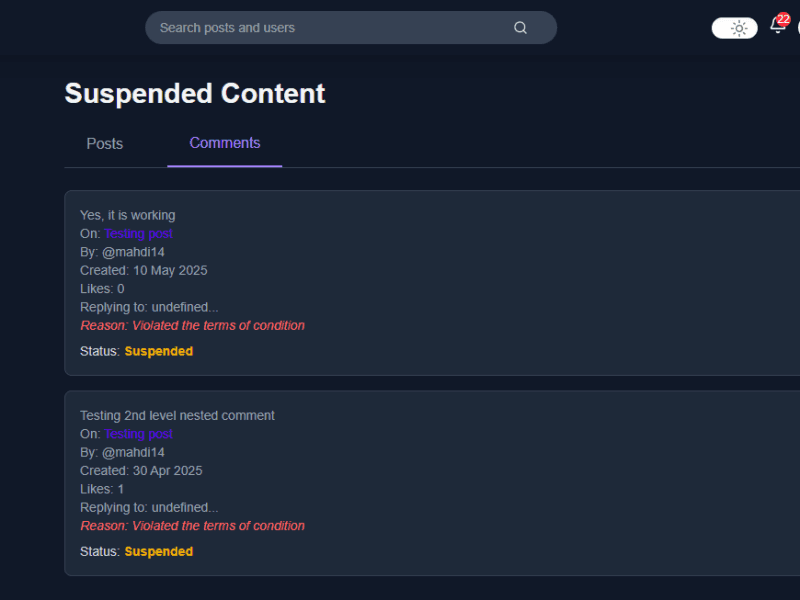The height and width of the screenshot is (600, 800).
Task: Open the partially visible profile icon top right
Action: (797, 27)
